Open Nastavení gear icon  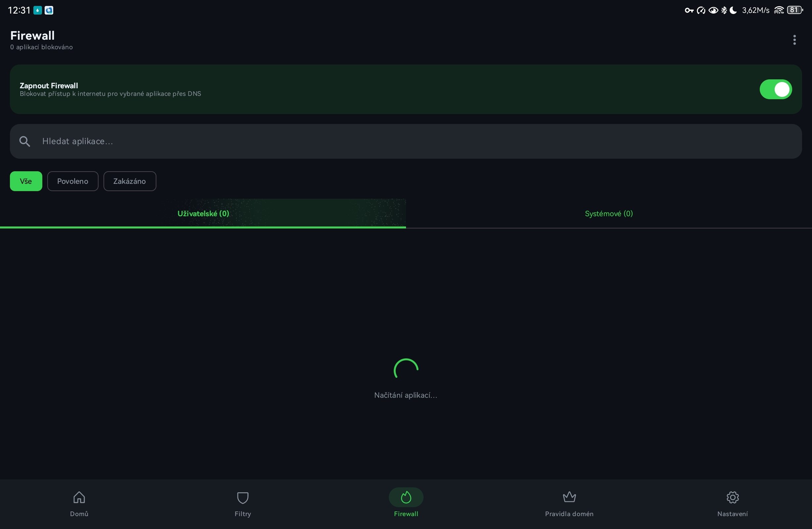click(733, 498)
